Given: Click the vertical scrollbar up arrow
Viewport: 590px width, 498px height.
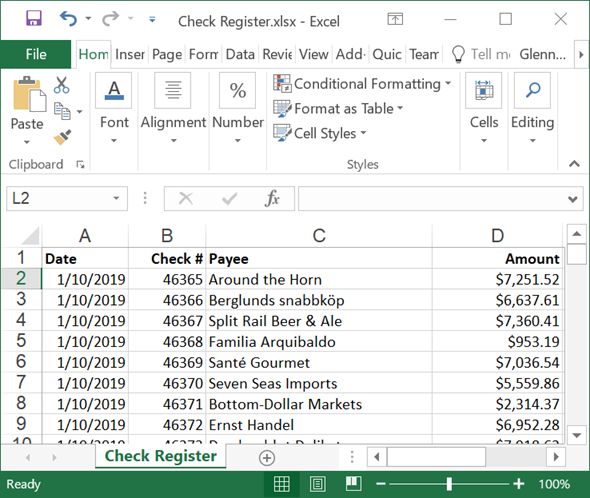Looking at the screenshot, I should (576, 234).
